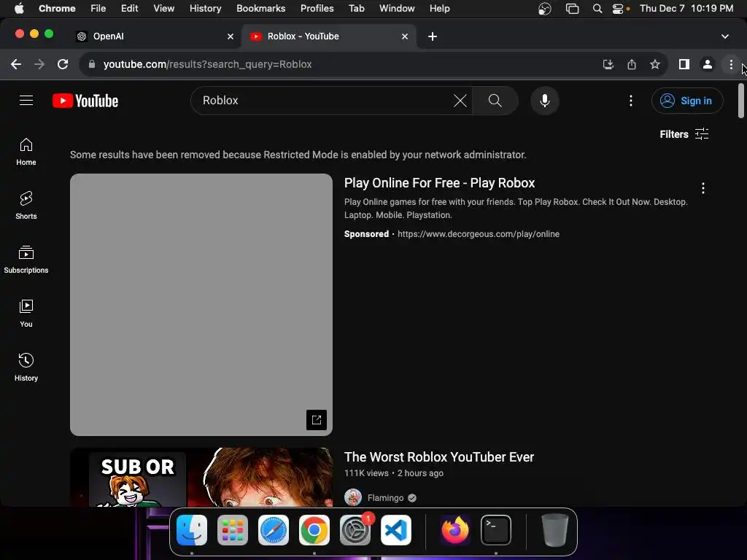Click the Flamingo channel avatar
Screen dimensions: 747x560
pos(353,497)
